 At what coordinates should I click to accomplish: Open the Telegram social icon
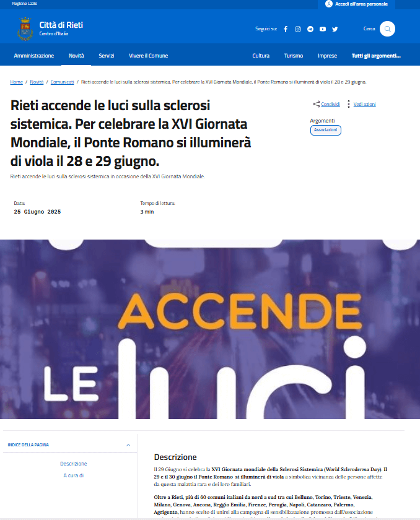click(x=310, y=29)
